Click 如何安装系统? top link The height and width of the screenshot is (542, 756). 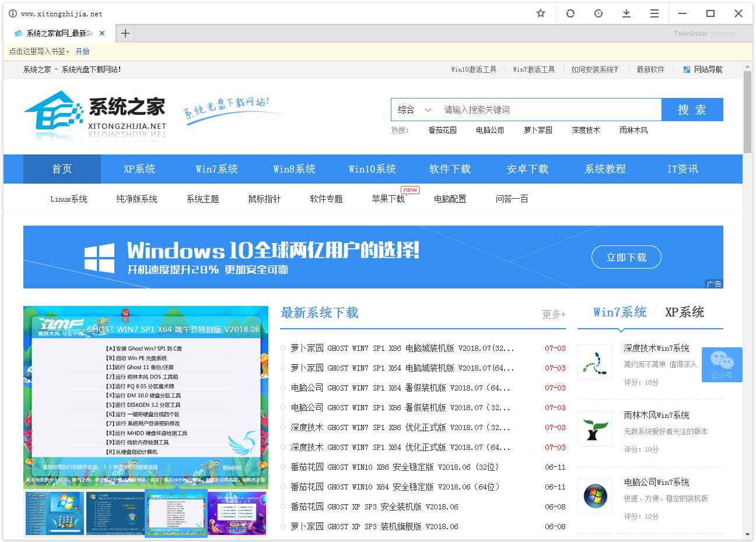click(x=594, y=69)
